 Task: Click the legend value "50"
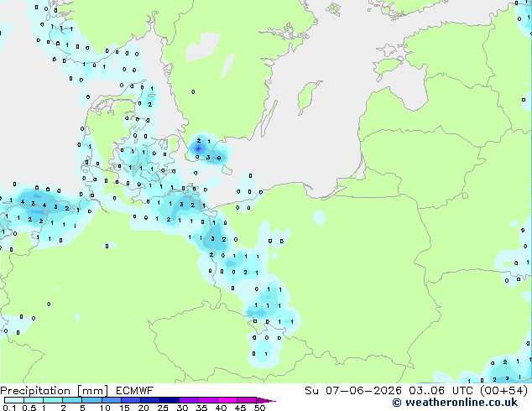[x=259, y=408]
